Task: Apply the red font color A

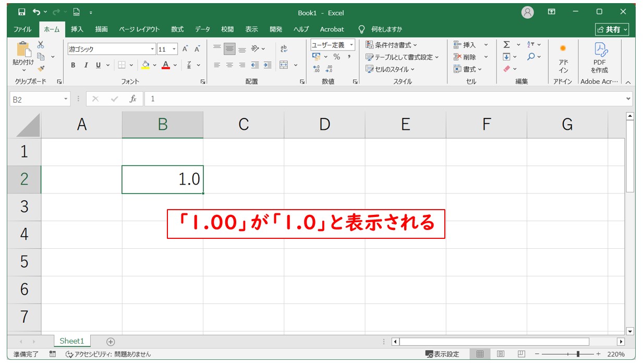Action: [x=166, y=65]
